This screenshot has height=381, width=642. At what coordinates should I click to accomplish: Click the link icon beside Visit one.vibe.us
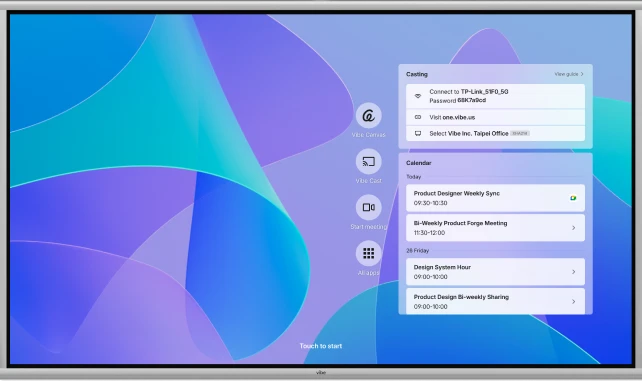(418, 117)
